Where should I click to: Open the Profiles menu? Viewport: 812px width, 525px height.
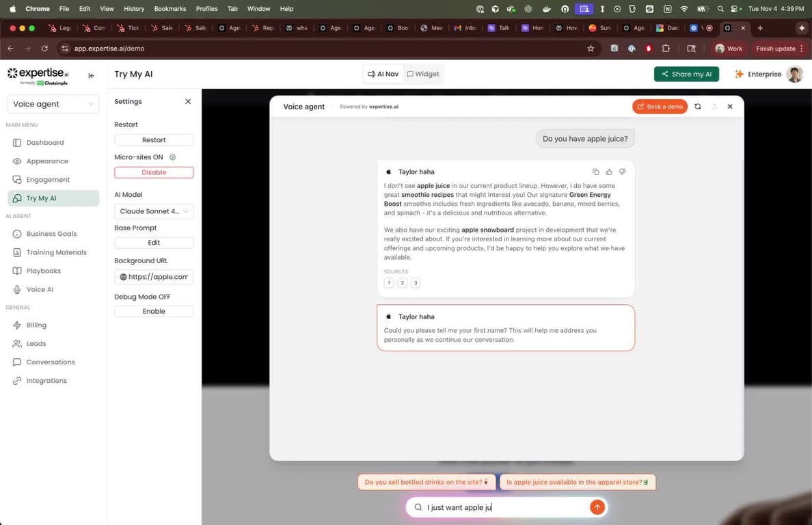click(206, 9)
